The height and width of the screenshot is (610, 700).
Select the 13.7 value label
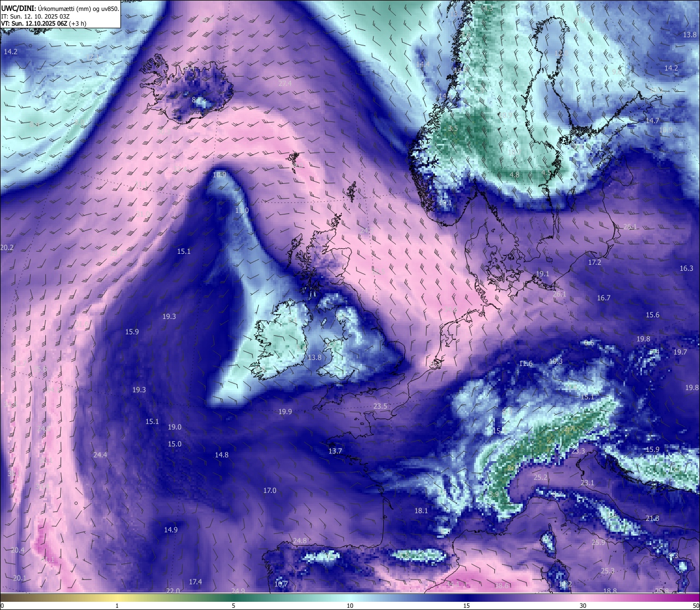pos(335,451)
